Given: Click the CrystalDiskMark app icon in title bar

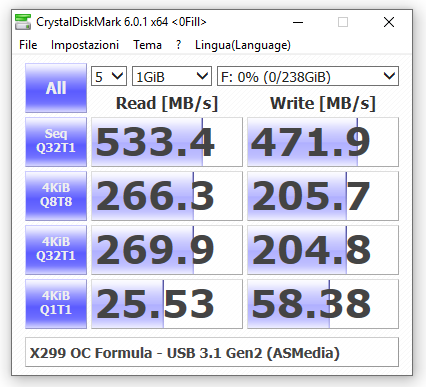Looking at the screenshot, I should [23, 22].
